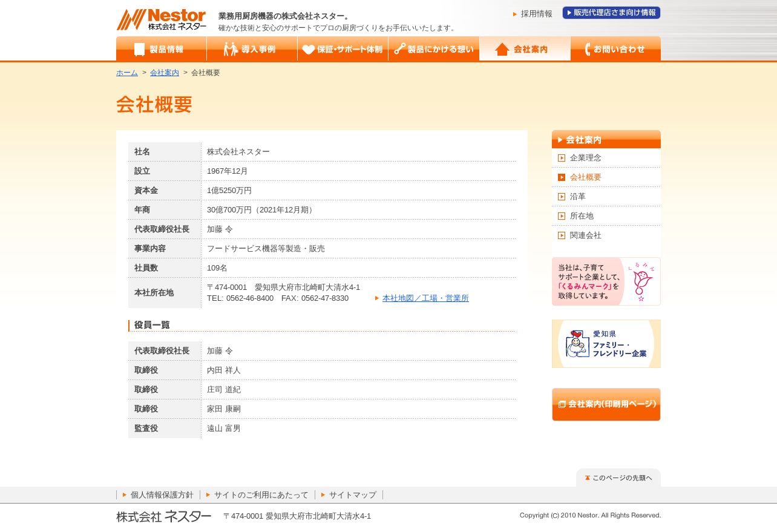Click the arrow icon beside 関連会社
This screenshot has width=777, height=532.
coord(562,235)
